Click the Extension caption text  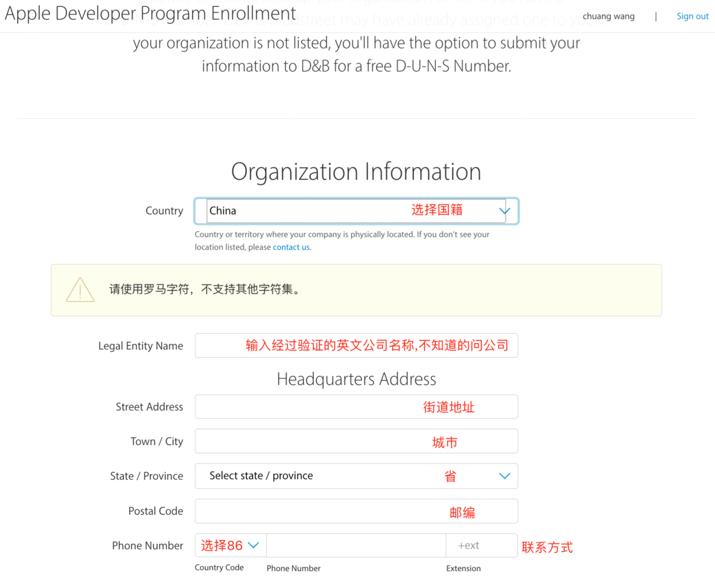[x=464, y=568]
